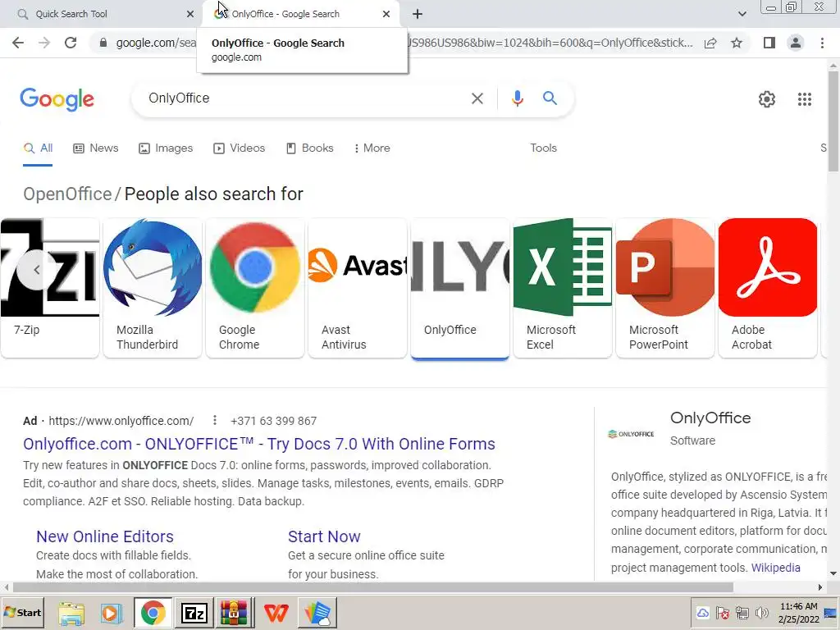Screen dimensions: 840x630
Task: Click the horizontal scrollbar thumb
Action: coord(373,587)
